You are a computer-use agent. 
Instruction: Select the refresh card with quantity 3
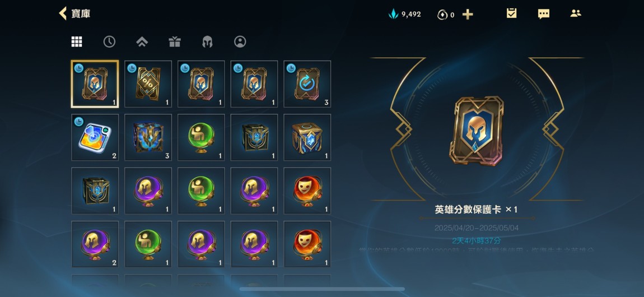tap(307, 84)
